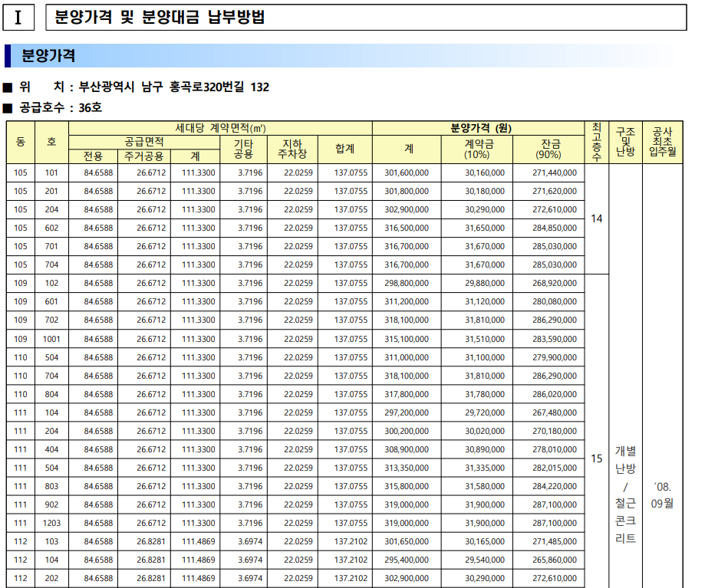
Task: Click price 317,800,000 for unit 110-804
Action: coord(407,394)
